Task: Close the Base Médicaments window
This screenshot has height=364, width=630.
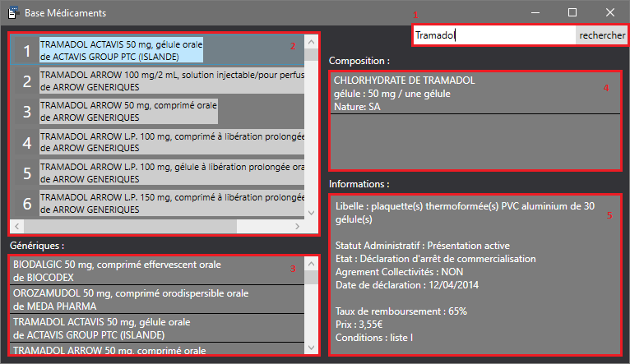Action: click(610, 13)
